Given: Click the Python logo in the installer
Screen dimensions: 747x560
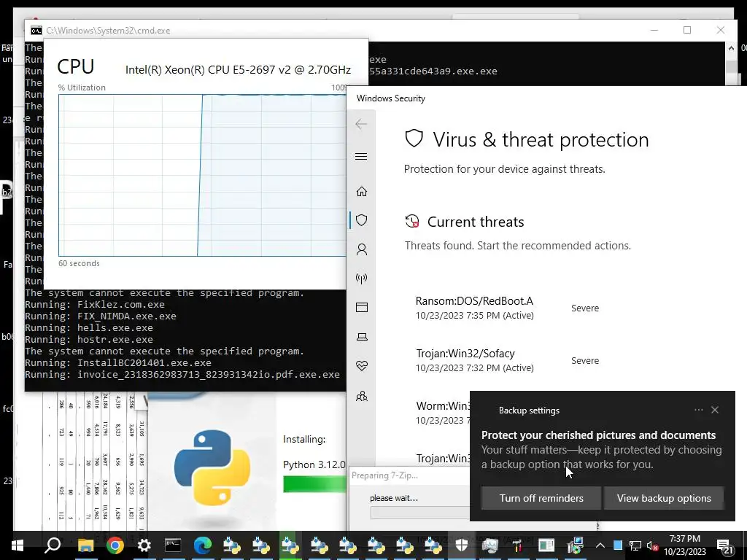Looking at the screenshot, I should click(x=212, y=467).
